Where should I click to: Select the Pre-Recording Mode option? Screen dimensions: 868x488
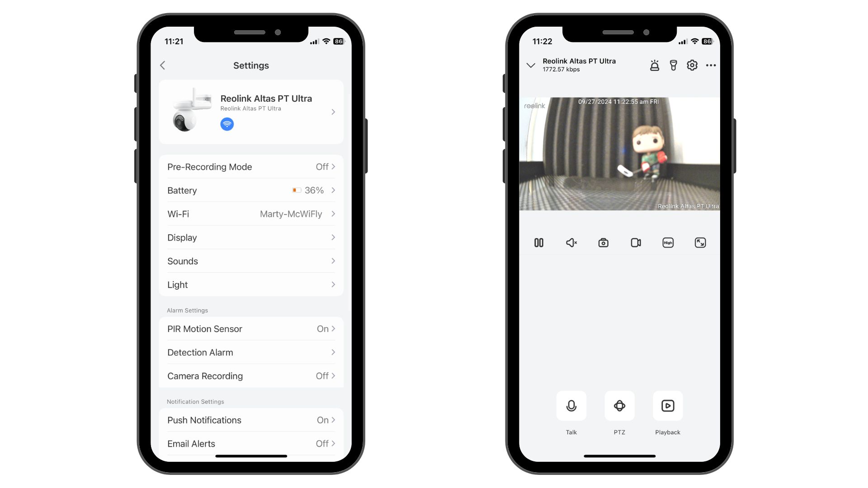pyautogui.click(x=251, y=167)
